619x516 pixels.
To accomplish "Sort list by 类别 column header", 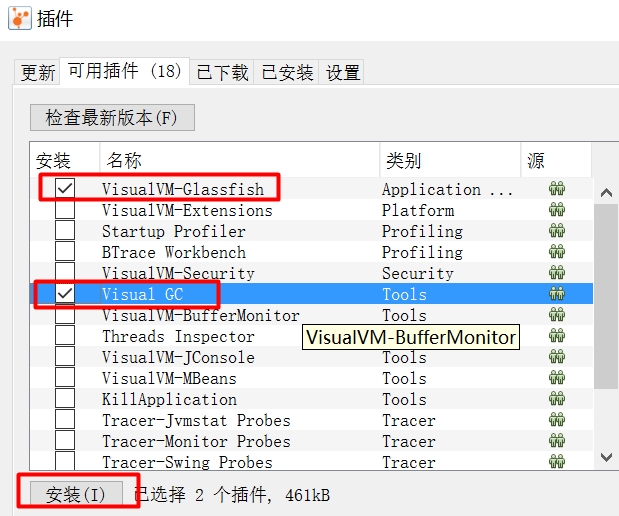I will [450, 160].
